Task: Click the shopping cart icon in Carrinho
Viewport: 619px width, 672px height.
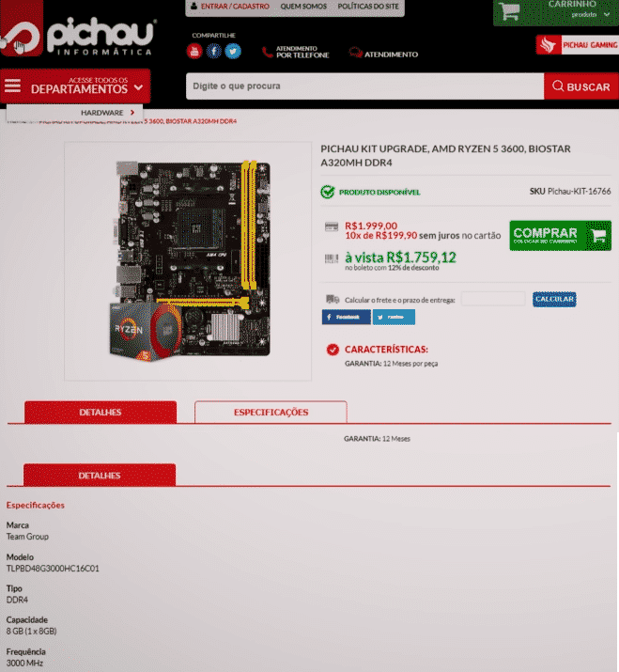Action: [x=510, y=11]
